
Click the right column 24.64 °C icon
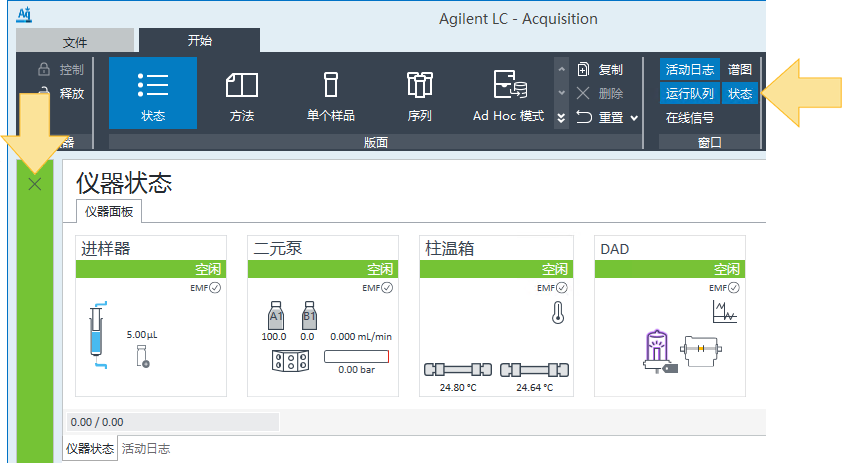pyautogui.click(x=534, y=370)
